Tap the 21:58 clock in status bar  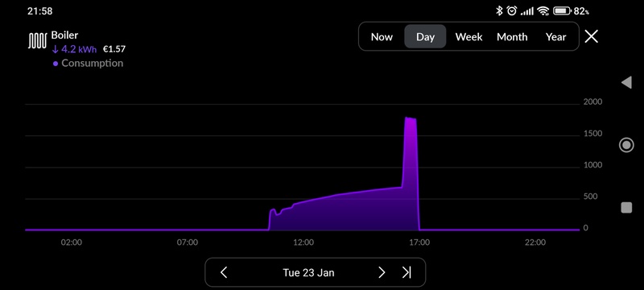tap(39, 11)
